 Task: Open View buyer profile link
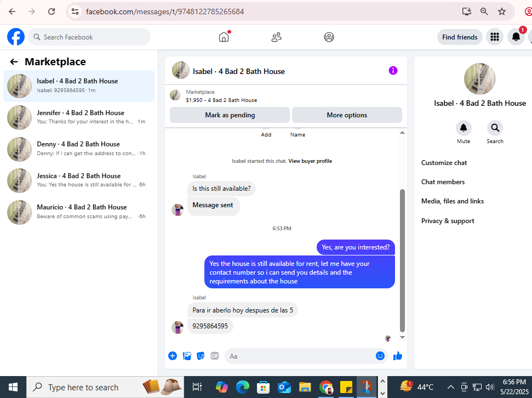click(310, 161)
